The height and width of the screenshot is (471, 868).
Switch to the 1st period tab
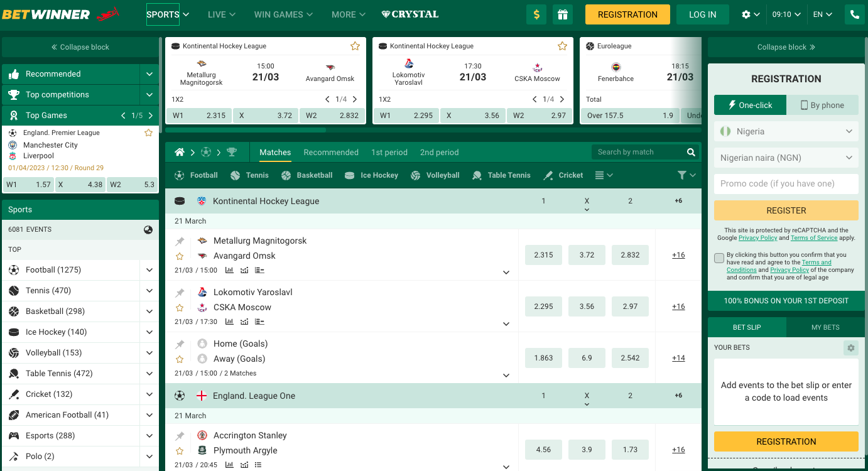389,152
